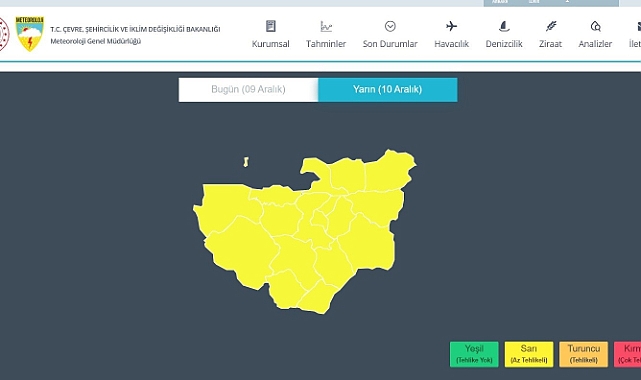The width and height of the screenshot is (641, 380).
Task: Click the small yellow island on map
Action: pos(246,162)
